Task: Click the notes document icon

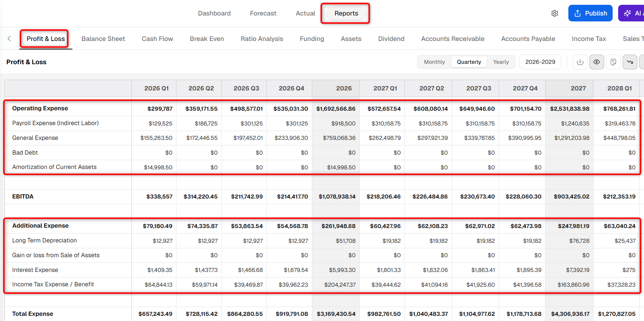Action: point(613,62)
